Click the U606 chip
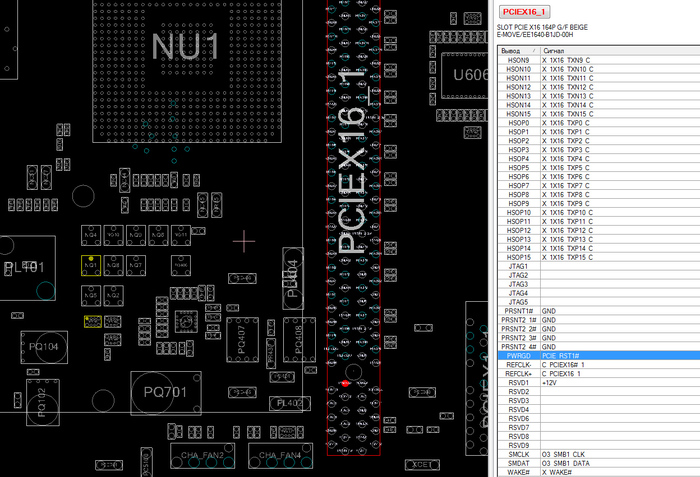Image resolution: width=700 pixels, height=477 pixels. [468, 77]
